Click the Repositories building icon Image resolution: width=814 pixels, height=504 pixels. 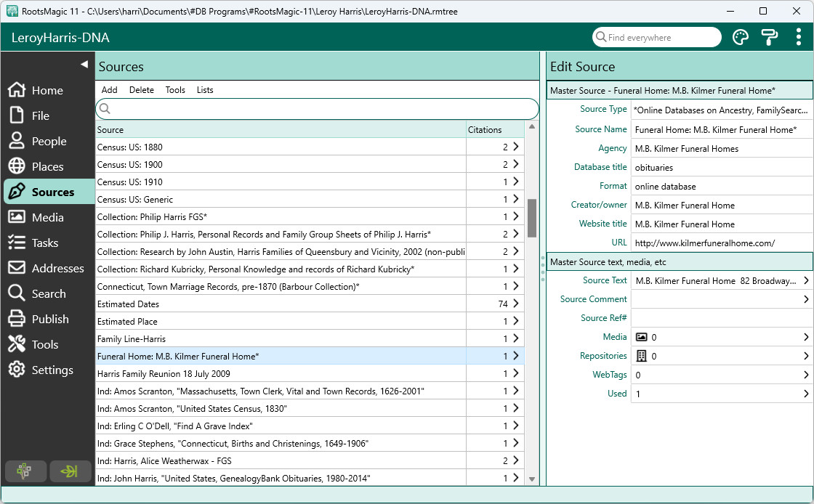(x=642, y=357)
